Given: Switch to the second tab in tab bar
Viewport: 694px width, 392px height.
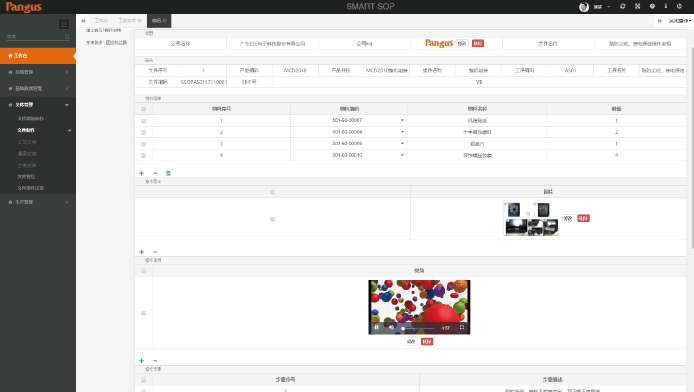Looking at the screenshot, I should pyautogui.click(x=129, y=21).
